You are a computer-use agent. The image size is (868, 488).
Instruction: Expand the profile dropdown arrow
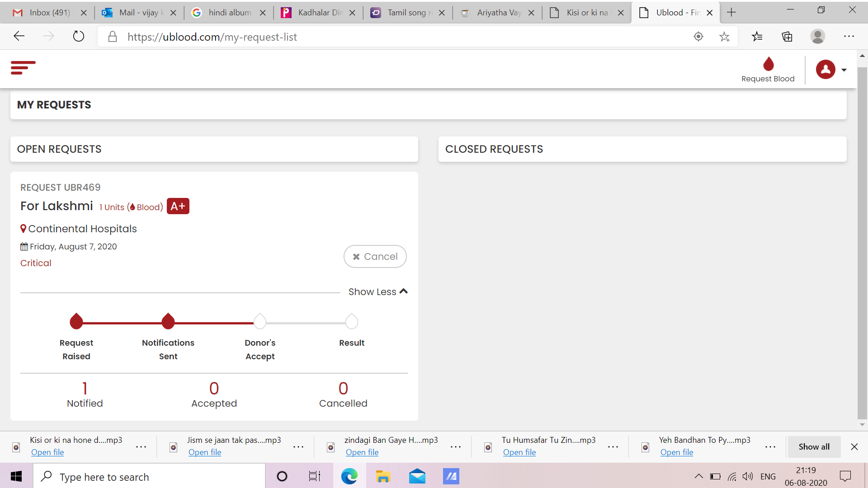click(844, 70)
